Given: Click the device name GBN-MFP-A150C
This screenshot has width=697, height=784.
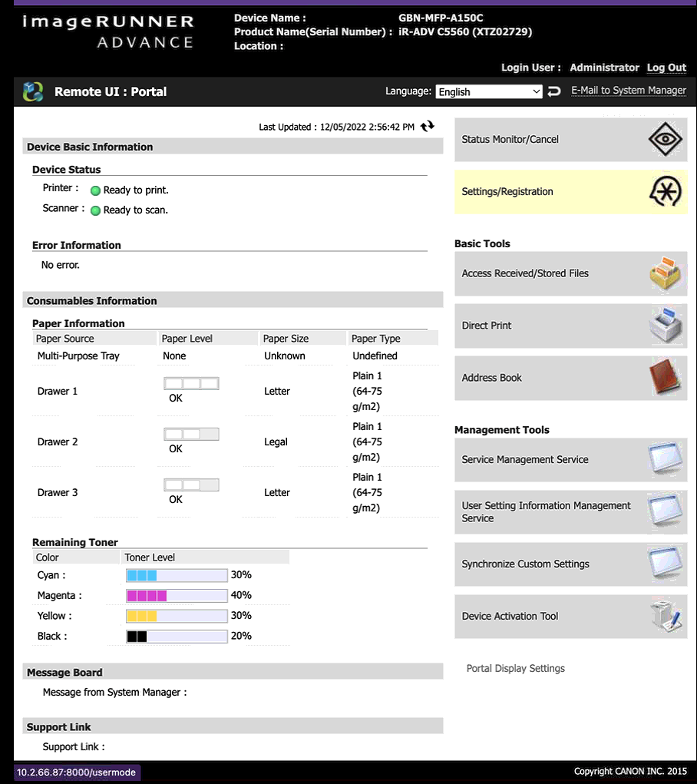Looking at the screenshot, I should [x=441, y=18].
